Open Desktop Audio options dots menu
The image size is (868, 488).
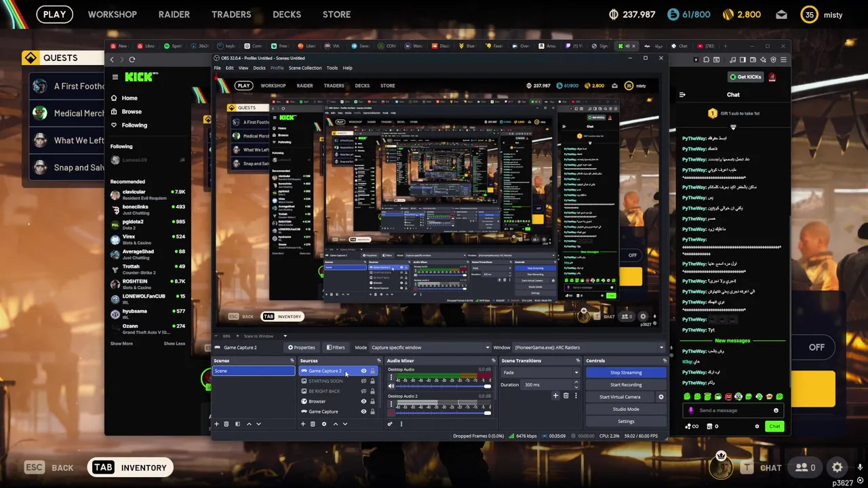pyautogui.click(x=391, y=378)
